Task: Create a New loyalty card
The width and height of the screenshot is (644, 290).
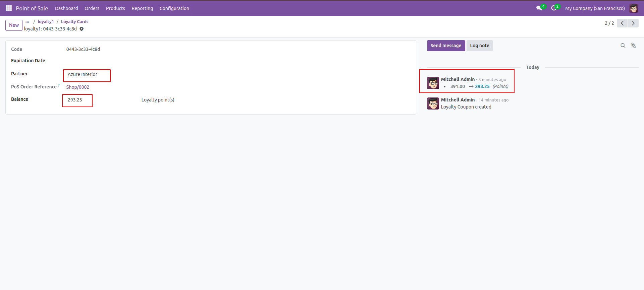Action: [x=14, y=25]
